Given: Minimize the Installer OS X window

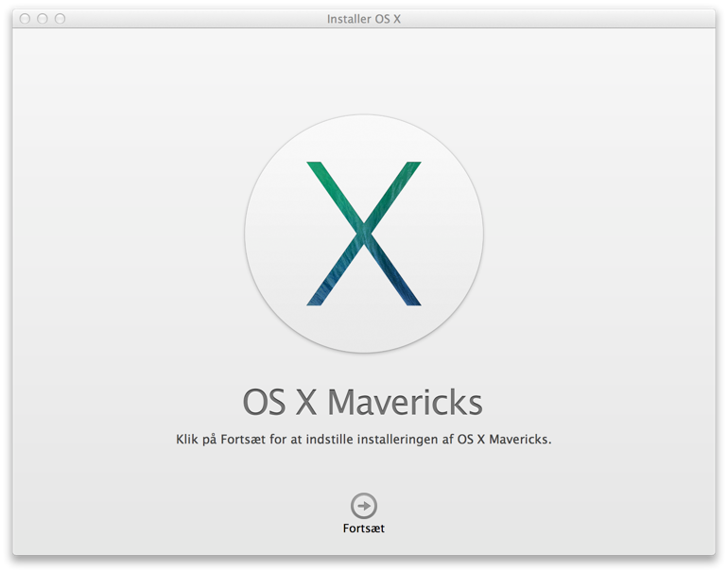Looking at the screenshot, I should pyautogui.click(x=43, y=19).
